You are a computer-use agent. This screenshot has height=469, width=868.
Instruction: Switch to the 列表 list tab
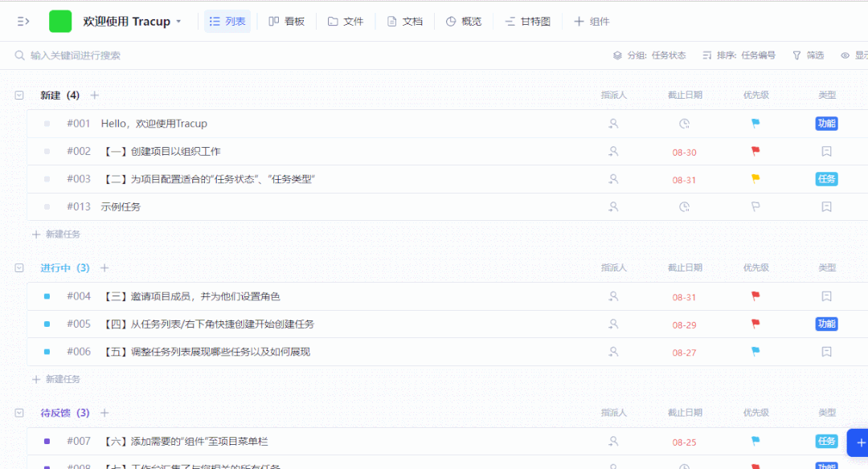pyautogui.click(x=227, y=21)
